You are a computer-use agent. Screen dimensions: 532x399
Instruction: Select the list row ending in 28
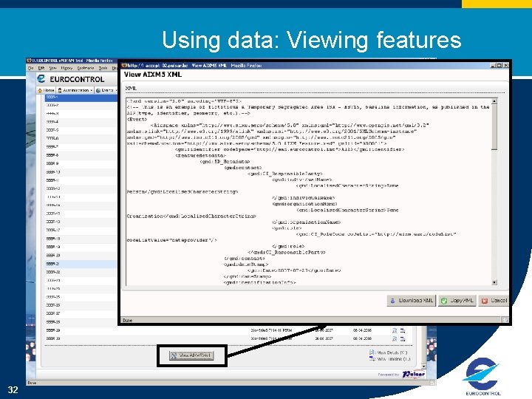[81, 321]
